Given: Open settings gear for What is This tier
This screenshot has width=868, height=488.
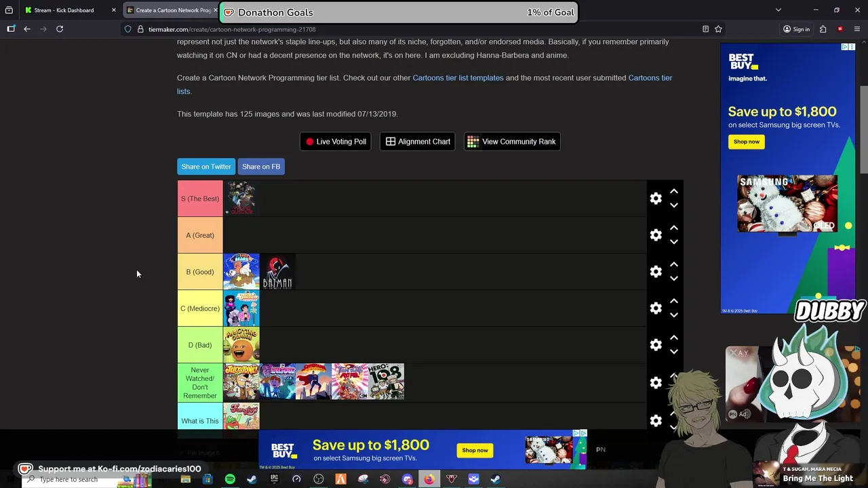Looking at the screenshot, I should point(656,421).
